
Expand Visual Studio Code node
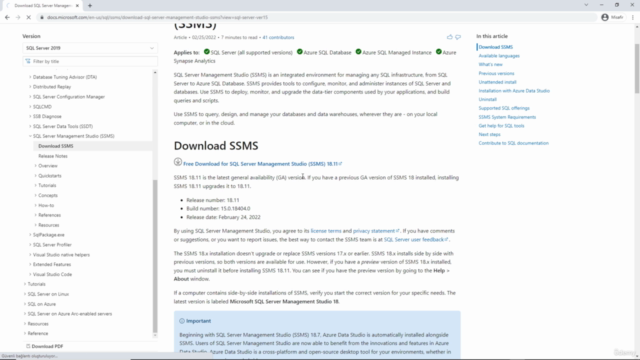pos(30,274)
